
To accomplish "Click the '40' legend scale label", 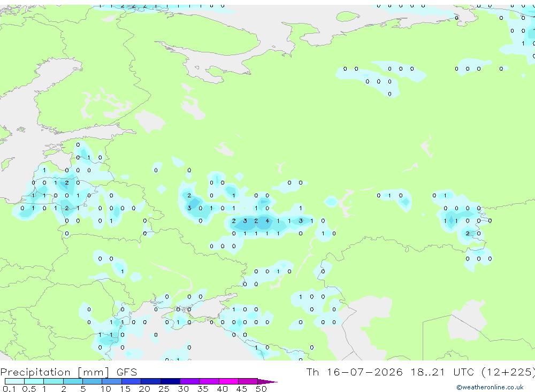I will tap(222, 389).
